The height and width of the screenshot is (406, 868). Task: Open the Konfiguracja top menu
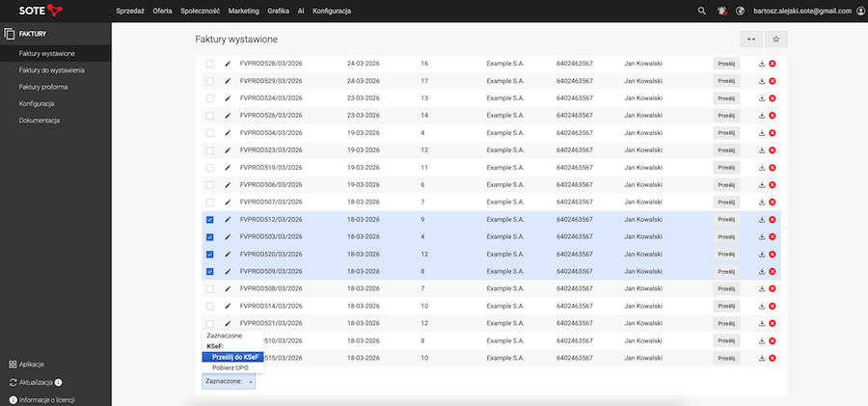(x=331, y=11)
